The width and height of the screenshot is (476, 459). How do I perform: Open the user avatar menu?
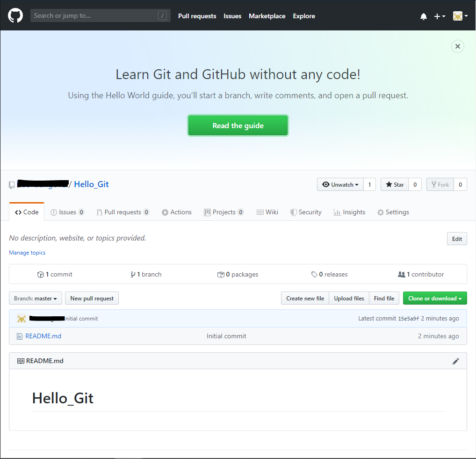(x=460, y=16)
